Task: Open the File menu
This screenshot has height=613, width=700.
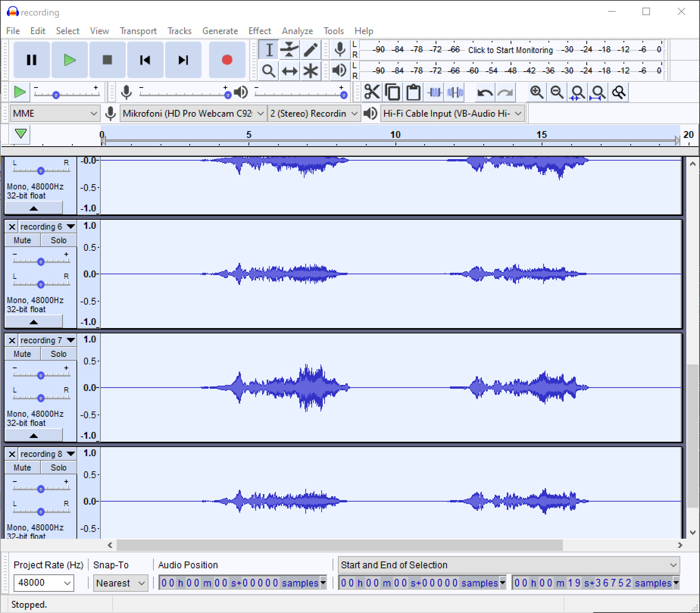Action: pos(13,31)
